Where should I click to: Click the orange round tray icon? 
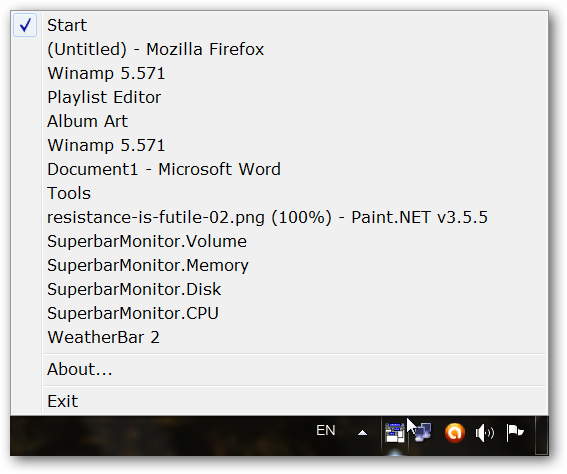pos(455,432)
